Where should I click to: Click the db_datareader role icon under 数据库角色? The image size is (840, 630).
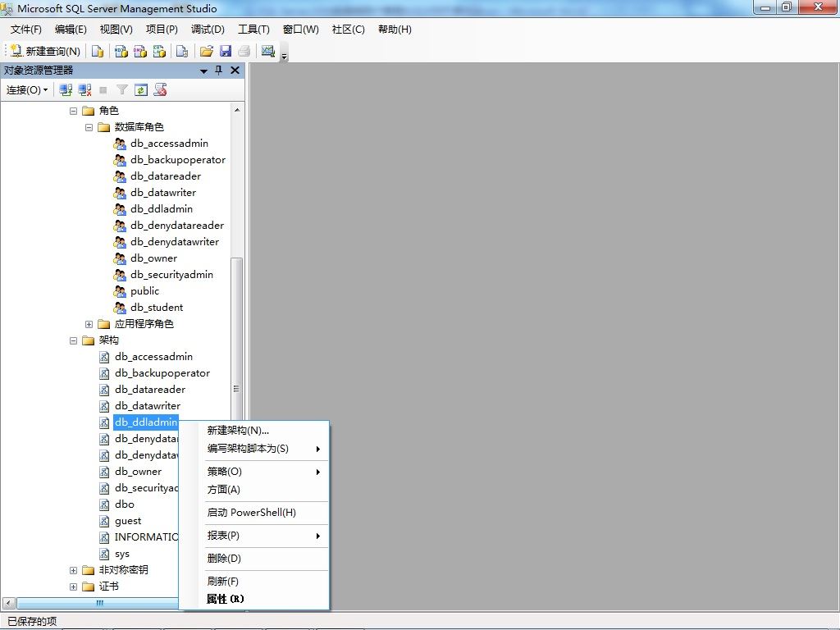pyautogui.click(x=120, y=176)
